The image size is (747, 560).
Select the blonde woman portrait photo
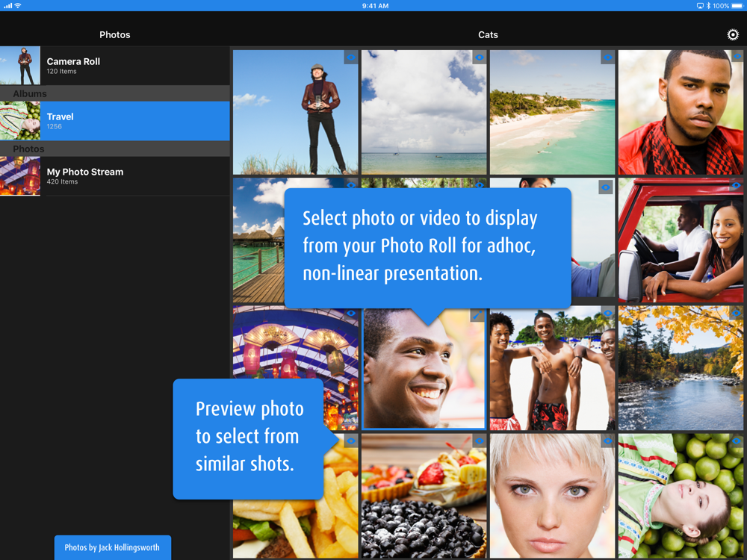(552, 497)
